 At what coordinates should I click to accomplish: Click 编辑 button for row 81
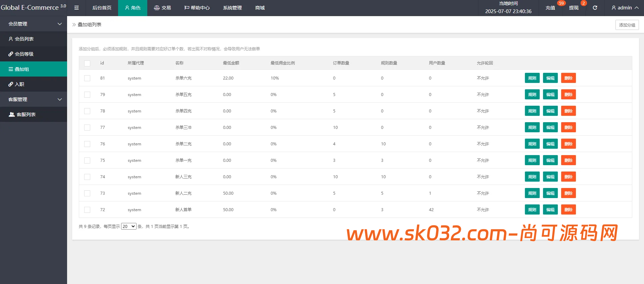tap(550, 78)
